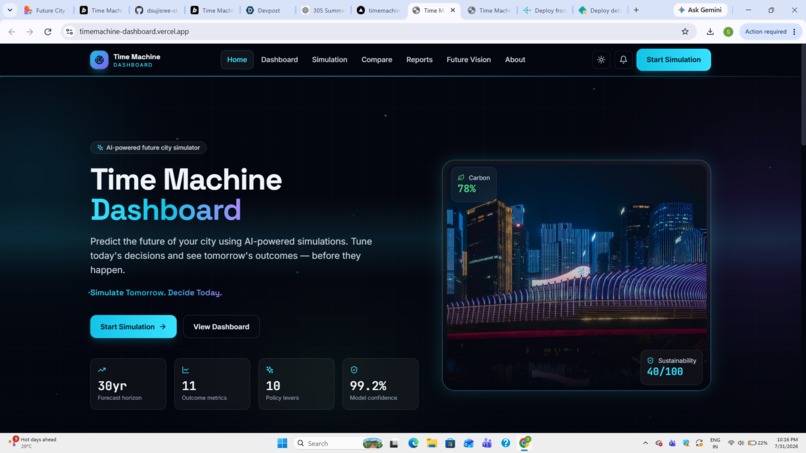The height and width of the screenshot is (453, 806).
Task: Click the shield icon above 99.2%
Action: click(354, 370)
